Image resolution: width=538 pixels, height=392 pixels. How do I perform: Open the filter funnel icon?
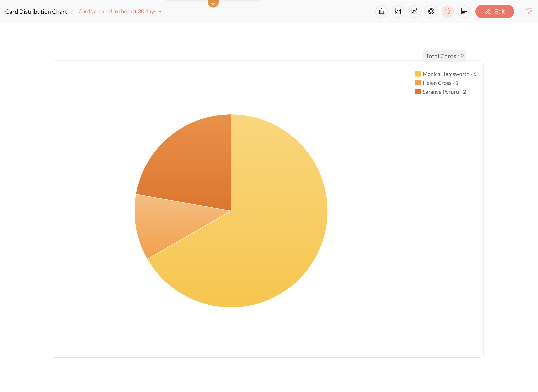pos(529,11)
